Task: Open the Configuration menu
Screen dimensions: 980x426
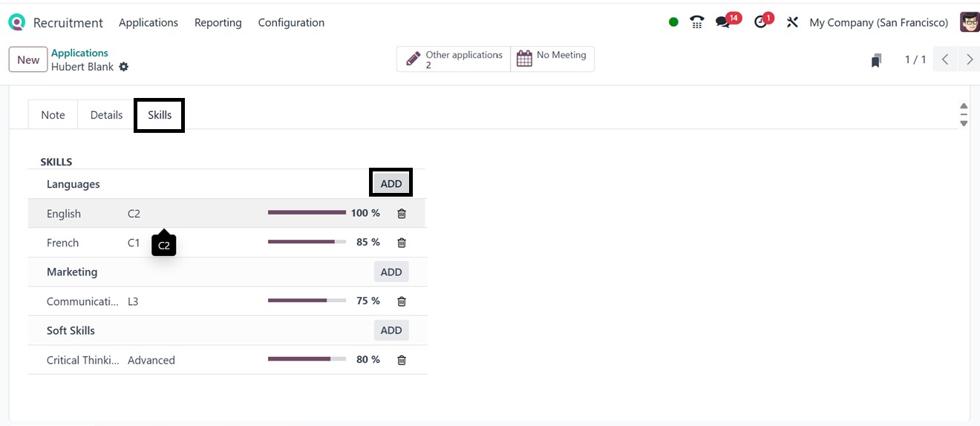Action: coord(291,22)
